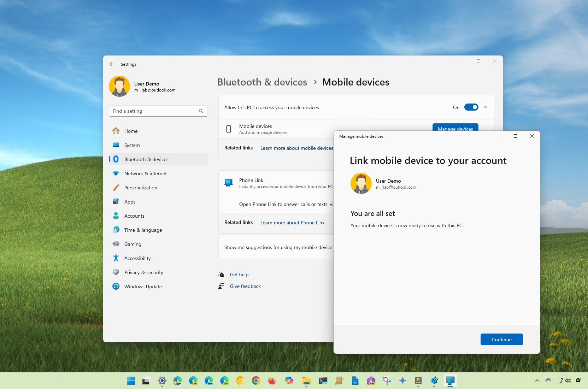Click the shield icon beside Privacy & security

[x=116, y=272]
